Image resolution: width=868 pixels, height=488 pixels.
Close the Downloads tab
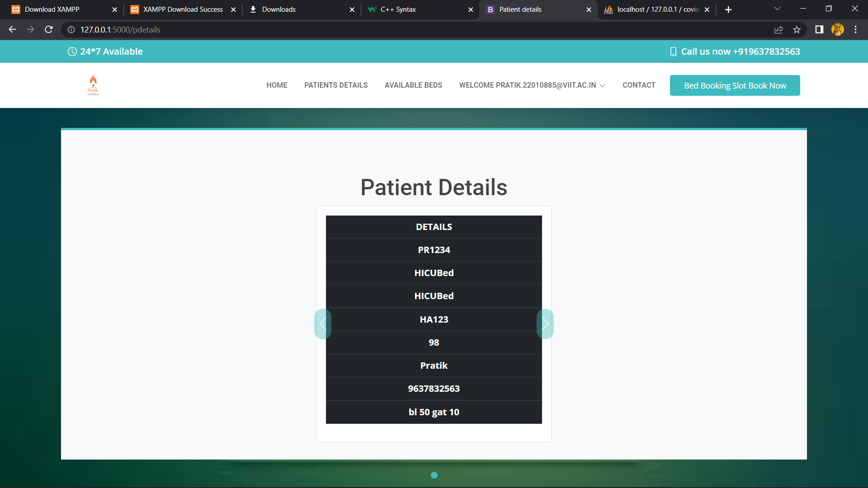point(352,9)
